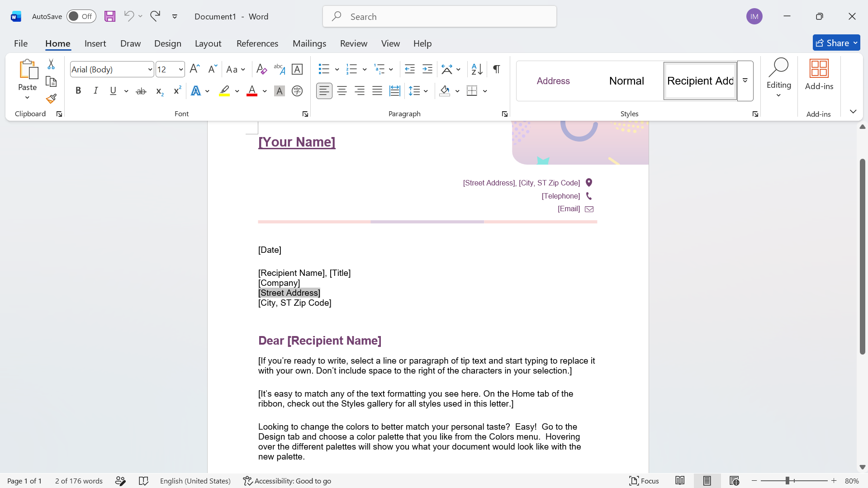
Task: Toggle Superscript formatting
Action: point(177,91)
